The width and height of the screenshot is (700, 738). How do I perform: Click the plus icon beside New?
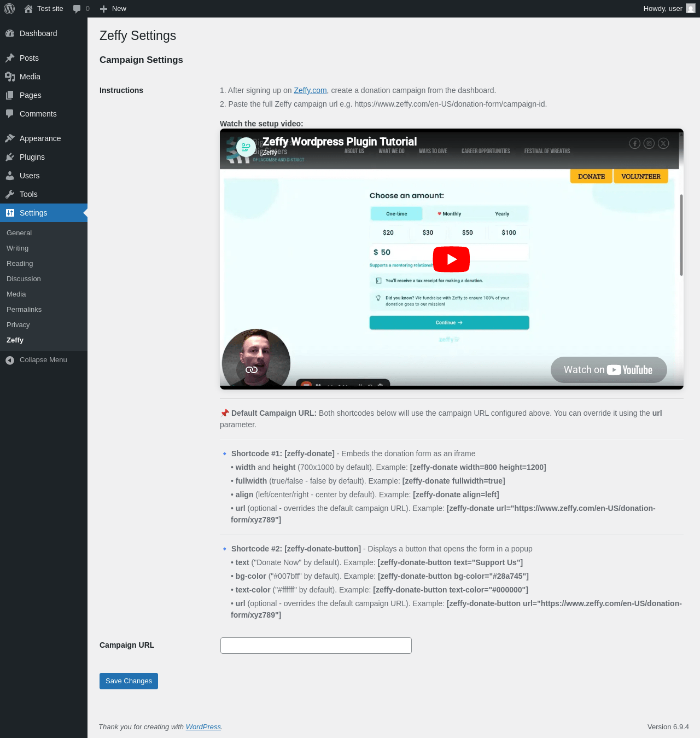103,9
